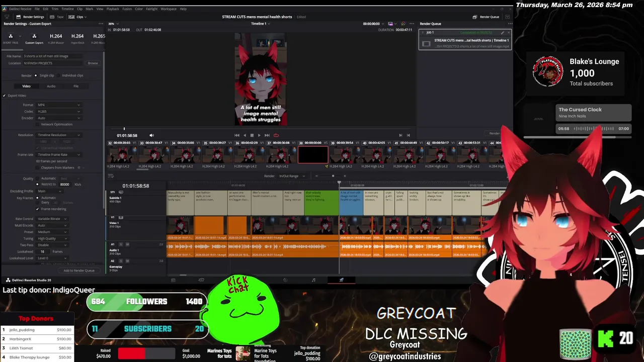Mute the Audio 1 track
Image resolution: width=644 pixels, height=362 pixels.
click(127, 244)
